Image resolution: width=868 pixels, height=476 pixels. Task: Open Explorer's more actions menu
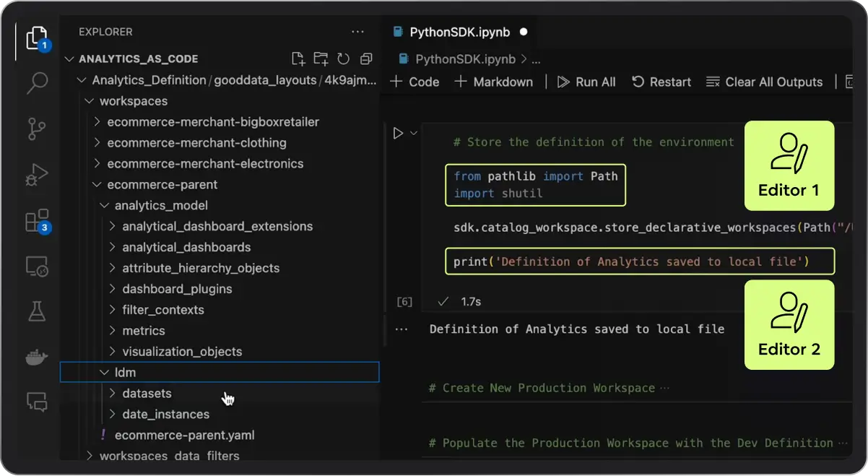click(x=357, y=32)
